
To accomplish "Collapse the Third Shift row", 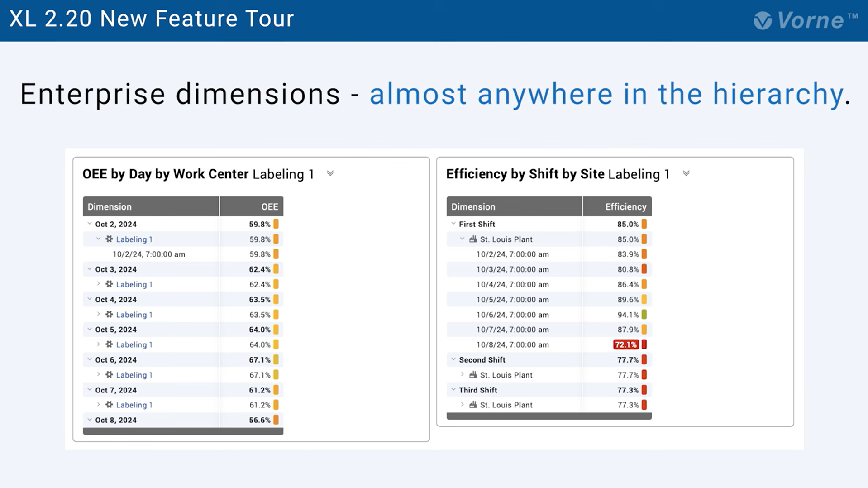I will 453,390.
